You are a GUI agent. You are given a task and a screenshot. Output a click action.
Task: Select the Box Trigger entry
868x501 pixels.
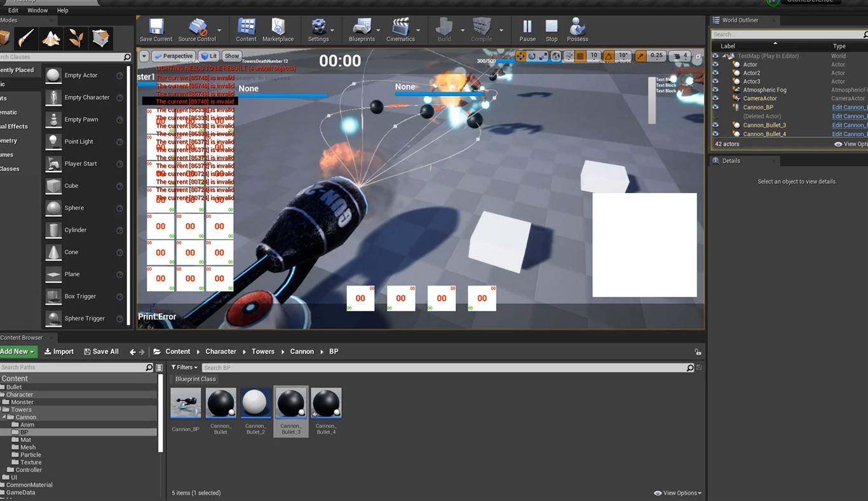tap(85, 296)
